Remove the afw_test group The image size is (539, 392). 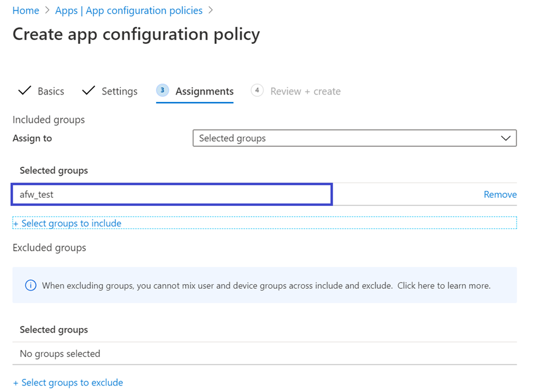(x=500, y=194)
